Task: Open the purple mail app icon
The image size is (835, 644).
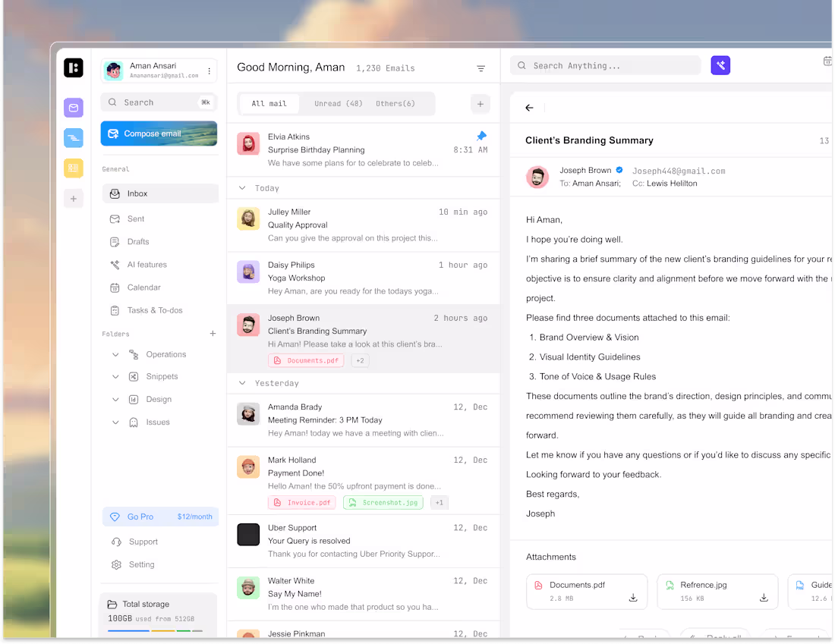Action: pos(74,108)
